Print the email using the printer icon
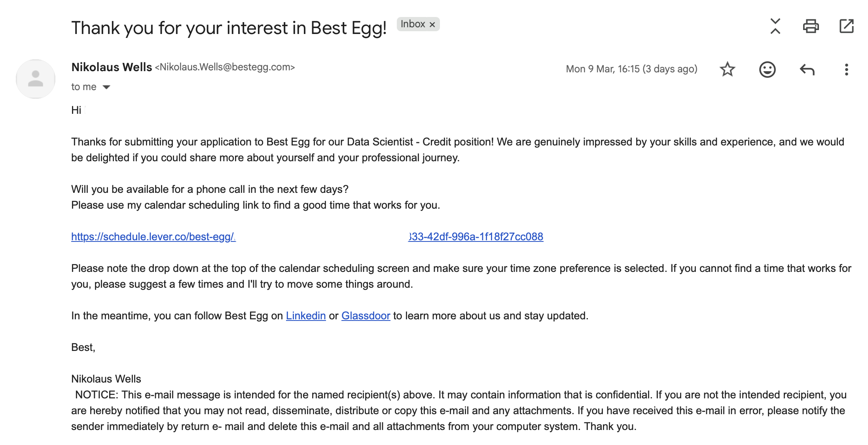The image size is (868, 445). 811,26
